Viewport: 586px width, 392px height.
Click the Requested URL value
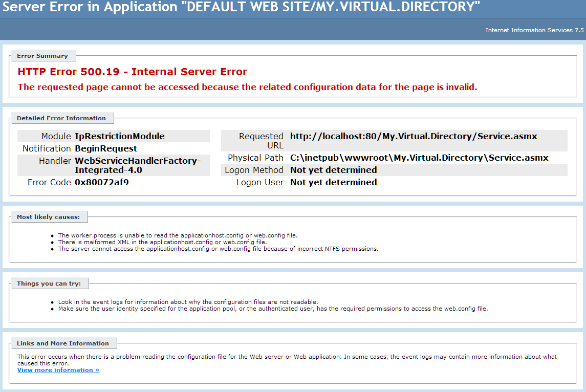(x=413, y=136)
